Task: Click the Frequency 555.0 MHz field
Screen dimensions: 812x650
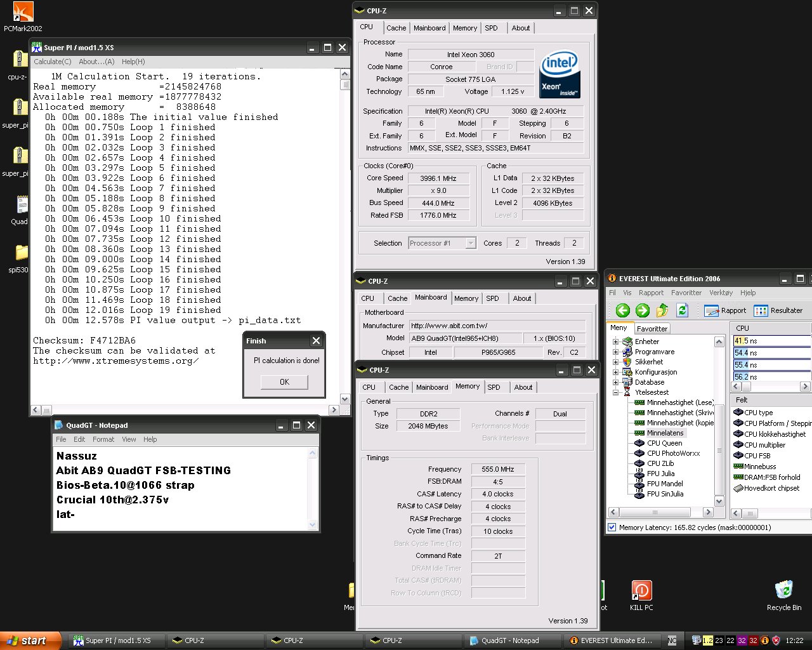Action: coord(498,469)
